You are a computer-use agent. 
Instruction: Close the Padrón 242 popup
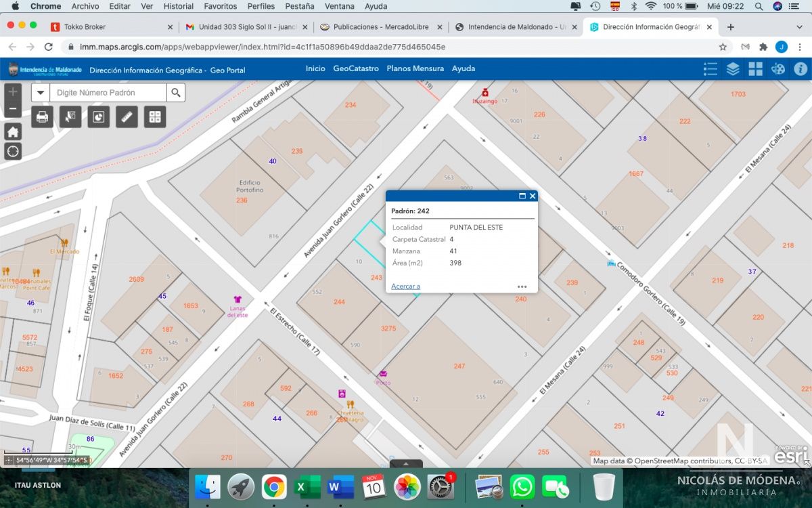pos(533,196)
